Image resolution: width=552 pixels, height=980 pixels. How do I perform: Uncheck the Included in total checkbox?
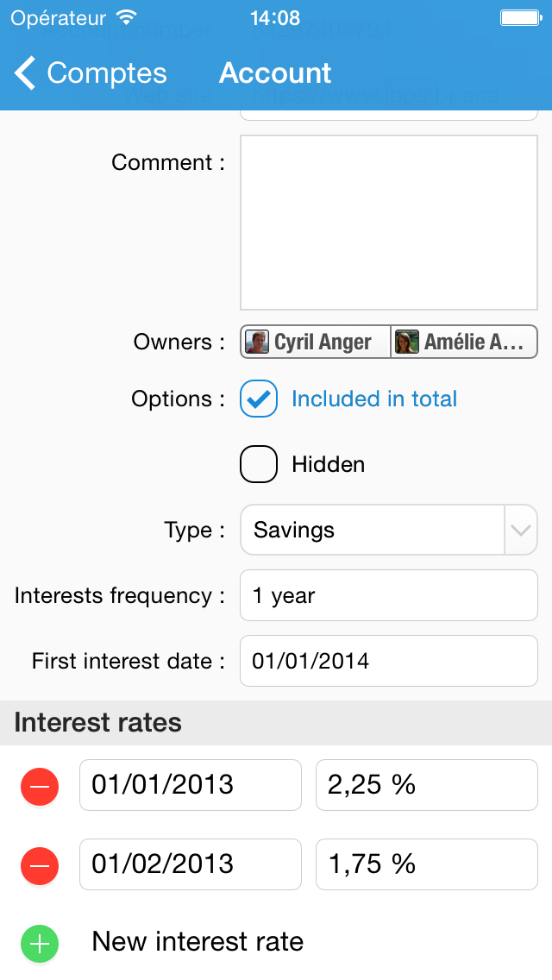(259, 399)
